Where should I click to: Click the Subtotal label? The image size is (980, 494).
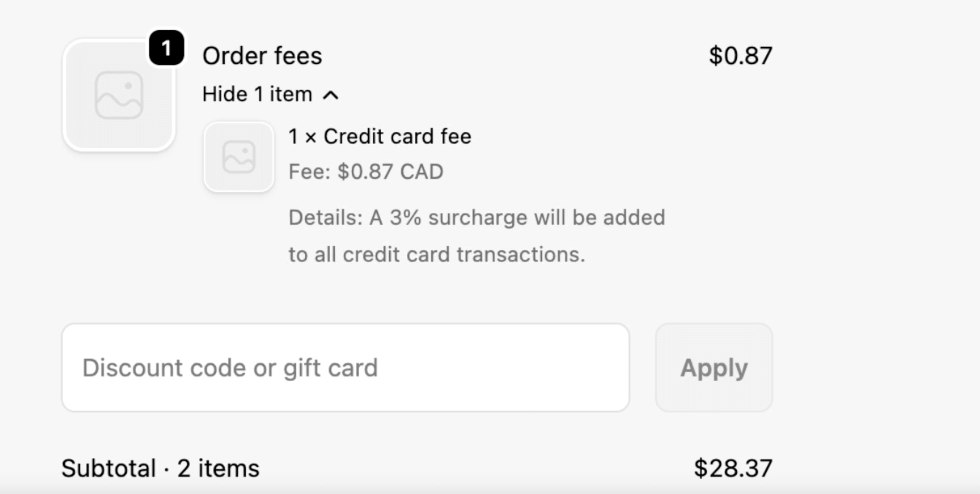(x=109, y=468)
